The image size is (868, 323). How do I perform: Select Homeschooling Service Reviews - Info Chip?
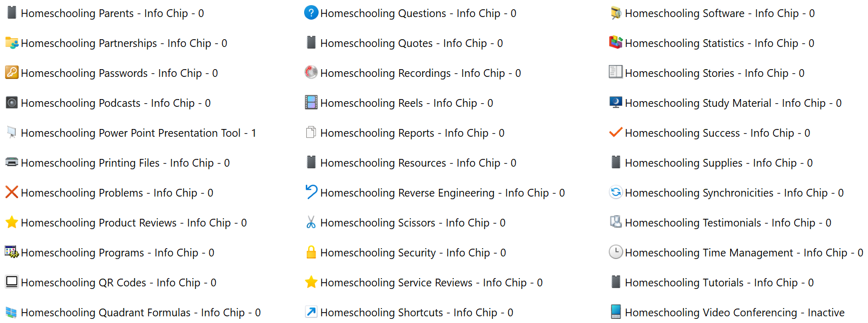click(431, 283)
